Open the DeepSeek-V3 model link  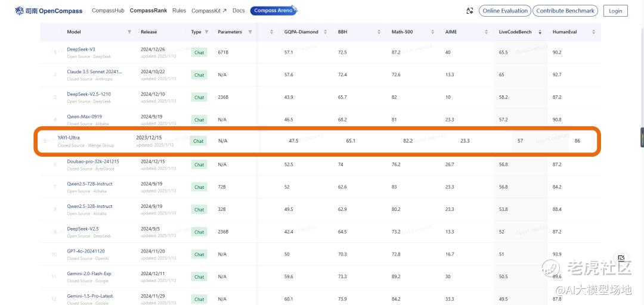tap(80, 49)
